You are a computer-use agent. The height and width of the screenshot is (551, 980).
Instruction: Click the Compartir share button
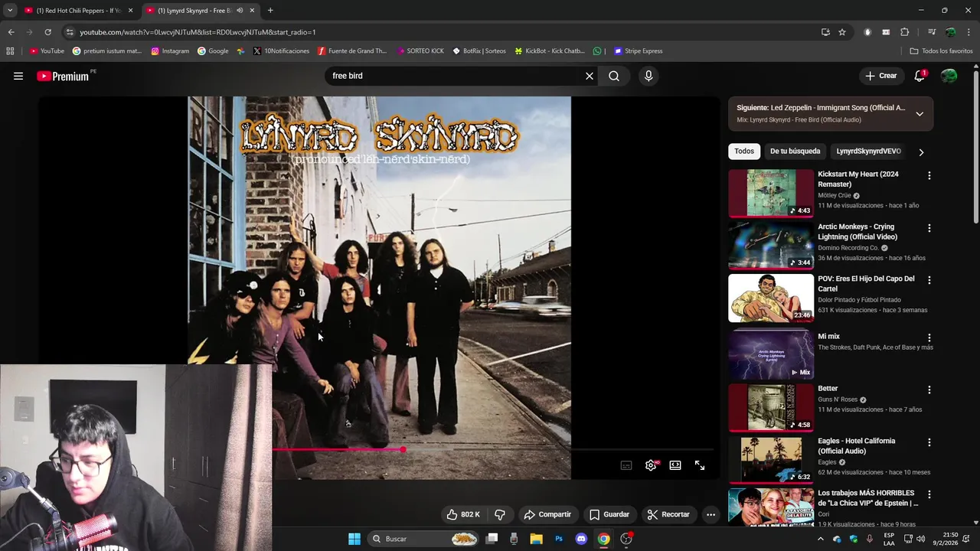(547, 514)
